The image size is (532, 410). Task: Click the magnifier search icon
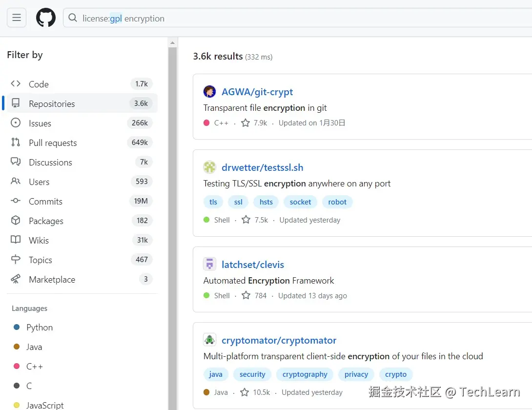pyautogui.click(x=73, y=18)
